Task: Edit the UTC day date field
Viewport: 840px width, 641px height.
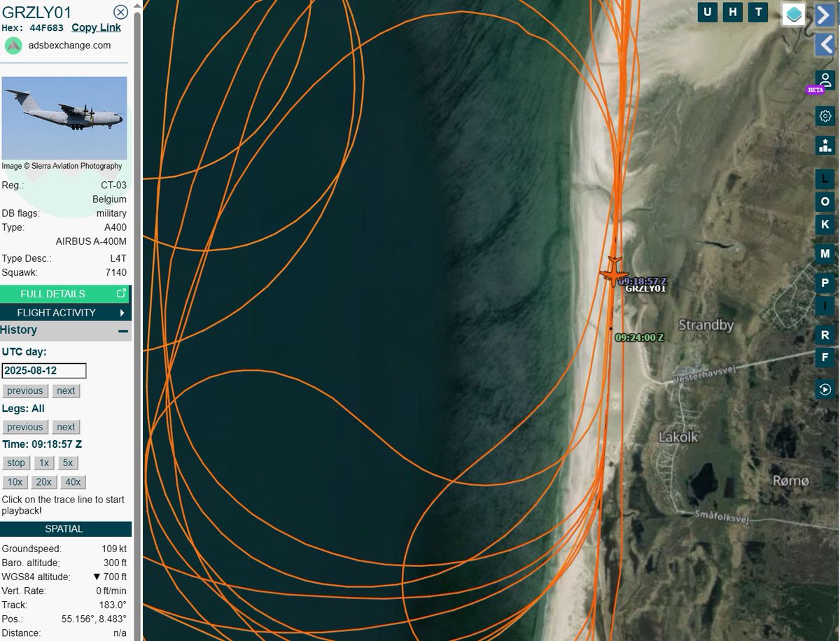Action: 44,371
